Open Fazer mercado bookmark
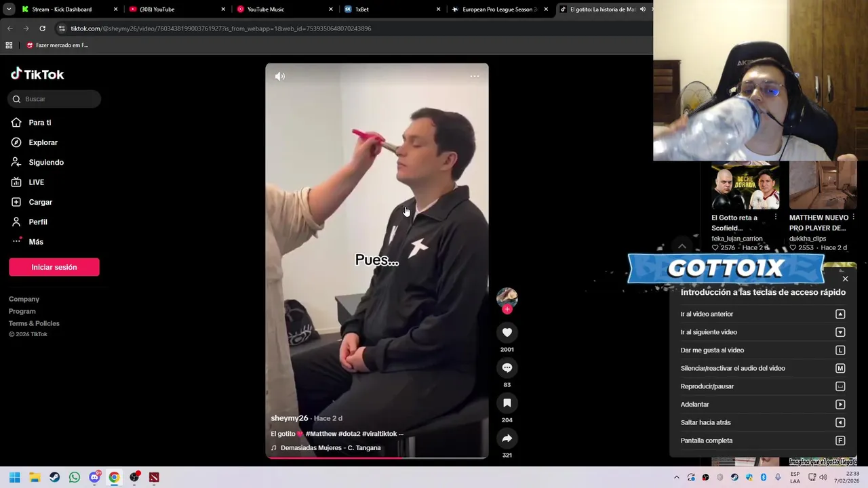The width and height of the screenshot is (868, 488). coord(58,45)
